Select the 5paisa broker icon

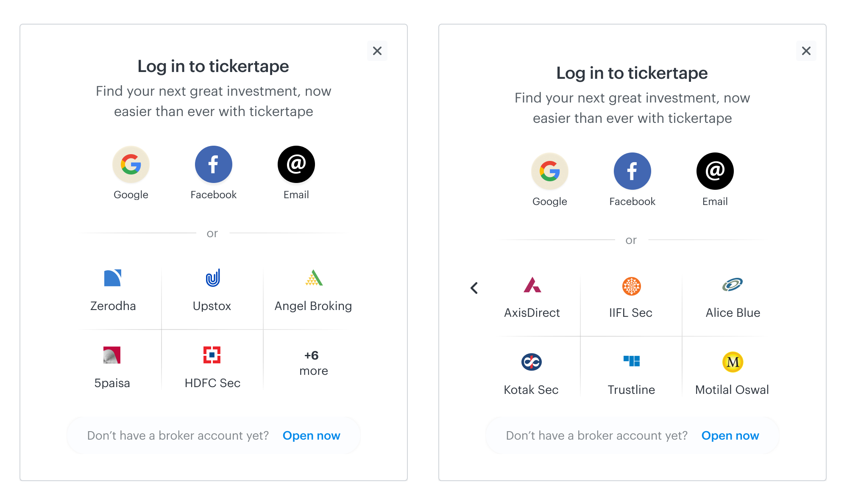tap(112, 355)
